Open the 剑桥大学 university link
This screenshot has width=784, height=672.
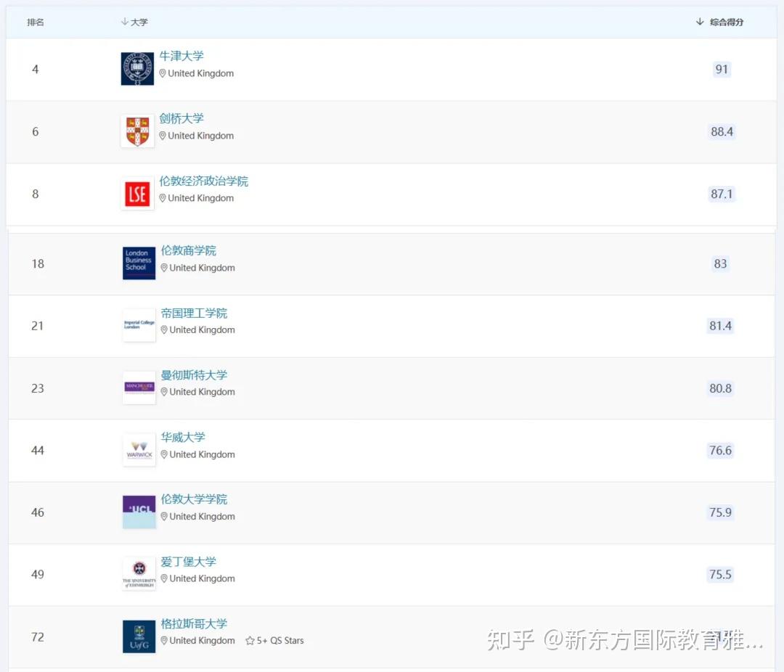click(181, 118)
